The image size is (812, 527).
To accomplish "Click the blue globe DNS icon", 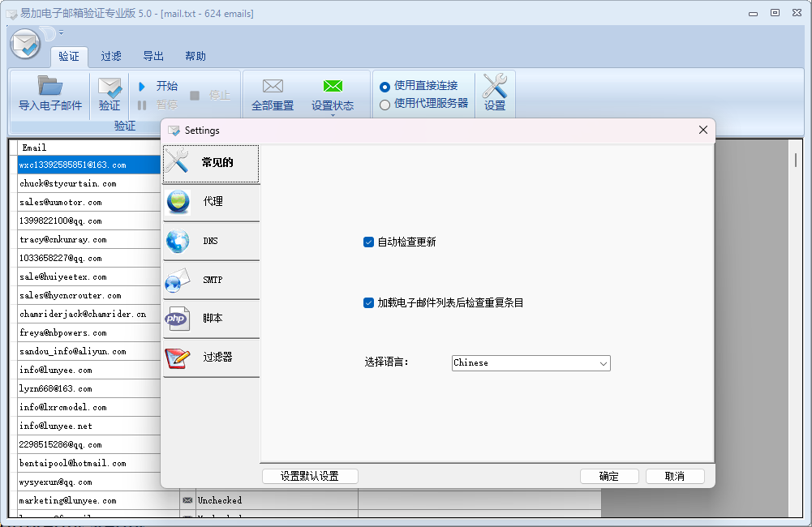I will [178, 242].
